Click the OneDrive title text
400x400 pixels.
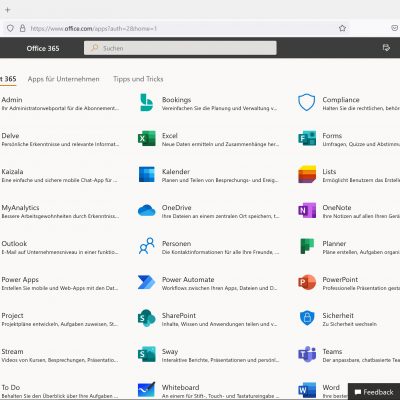coord(176,207)
